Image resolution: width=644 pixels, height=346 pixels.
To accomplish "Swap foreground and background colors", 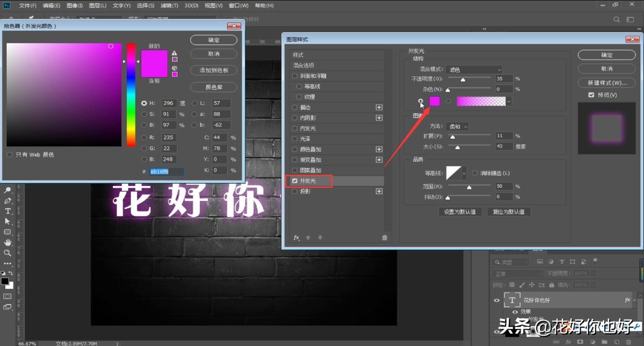I will point(10,273).
